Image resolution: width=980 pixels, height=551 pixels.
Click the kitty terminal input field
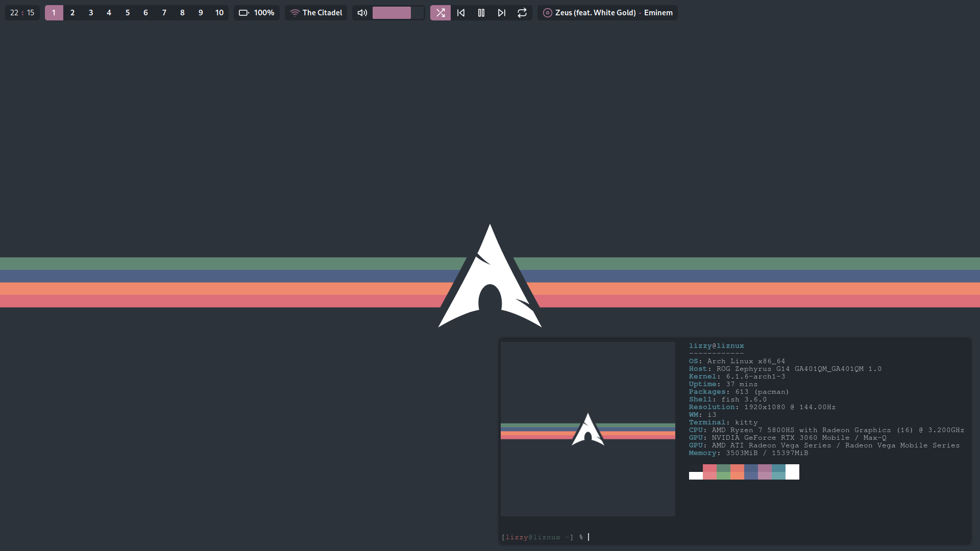589,537
